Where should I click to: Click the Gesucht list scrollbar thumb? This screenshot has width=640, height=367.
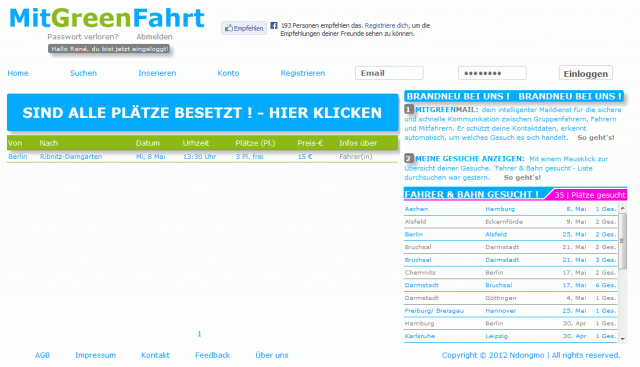coord(622,241)
